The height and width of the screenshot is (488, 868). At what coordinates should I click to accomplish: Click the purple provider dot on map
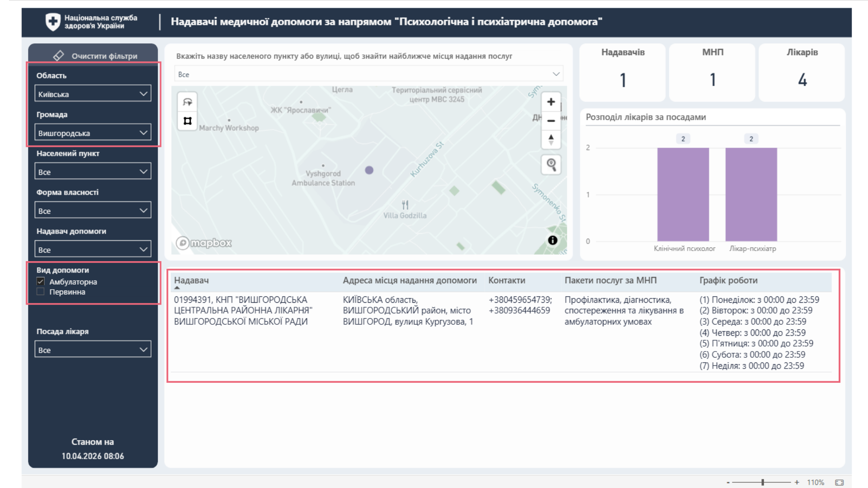click(369, 170)
